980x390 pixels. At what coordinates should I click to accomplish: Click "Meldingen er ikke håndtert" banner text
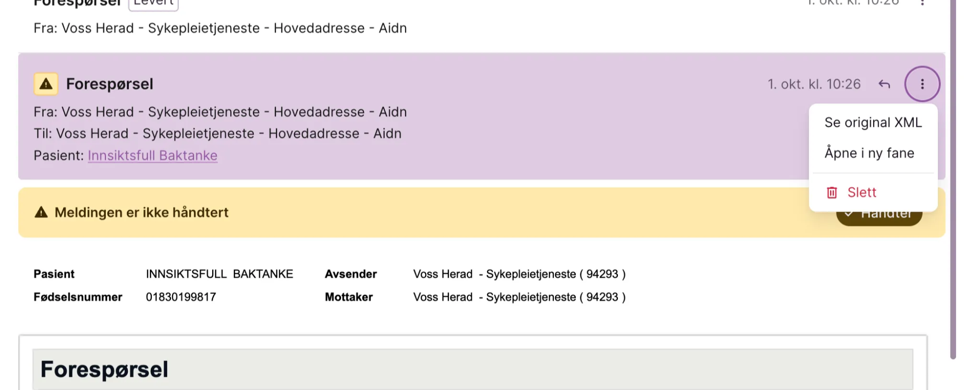141,212
